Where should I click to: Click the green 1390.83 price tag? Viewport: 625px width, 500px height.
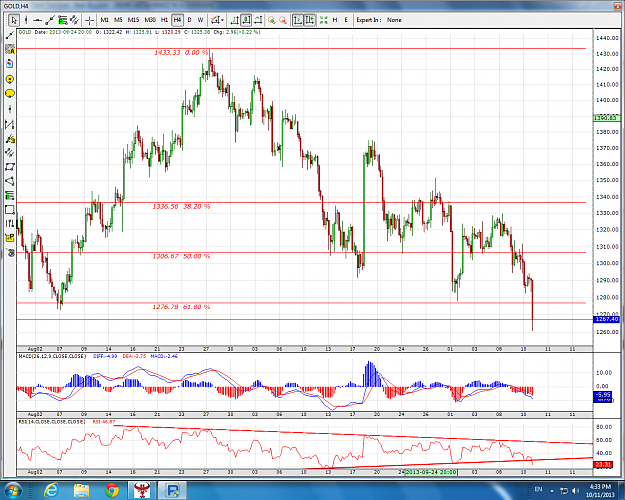tap(607, 118)
